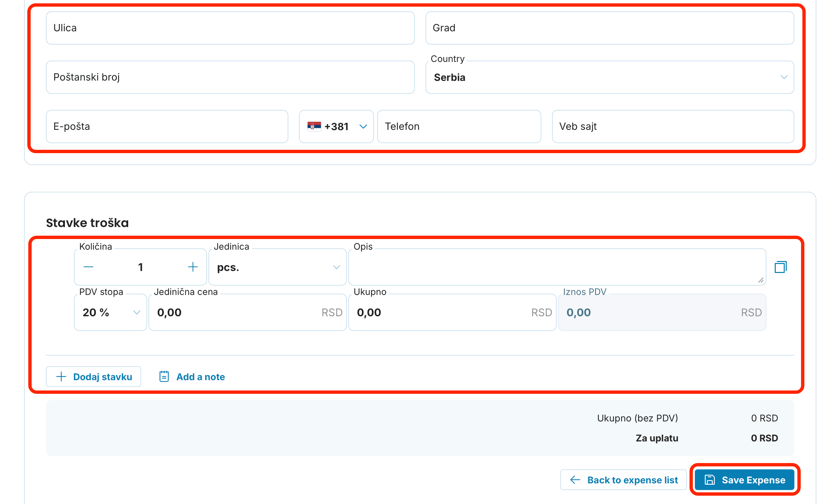Click the Stavke troška heading

point(87,223)
